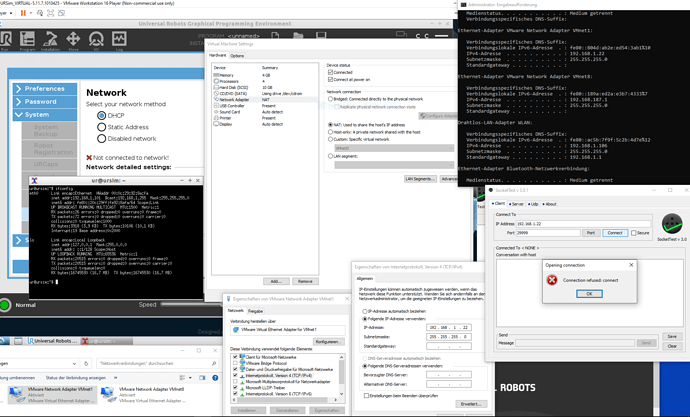Open the dropdown next to VMware pause button

coord(31,13)
